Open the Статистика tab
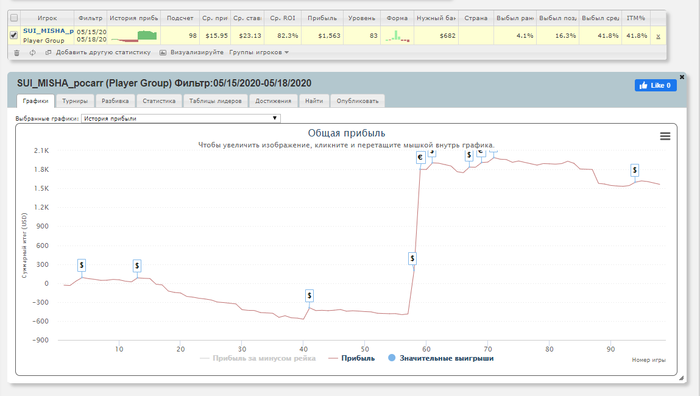The height and width of the screenshot is (396, 700). tap(159, 101)
